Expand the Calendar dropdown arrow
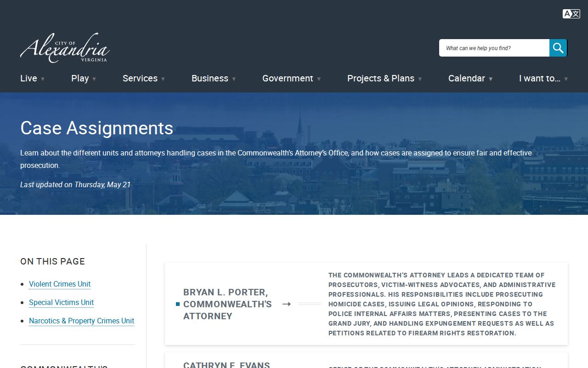 (491, 79)
